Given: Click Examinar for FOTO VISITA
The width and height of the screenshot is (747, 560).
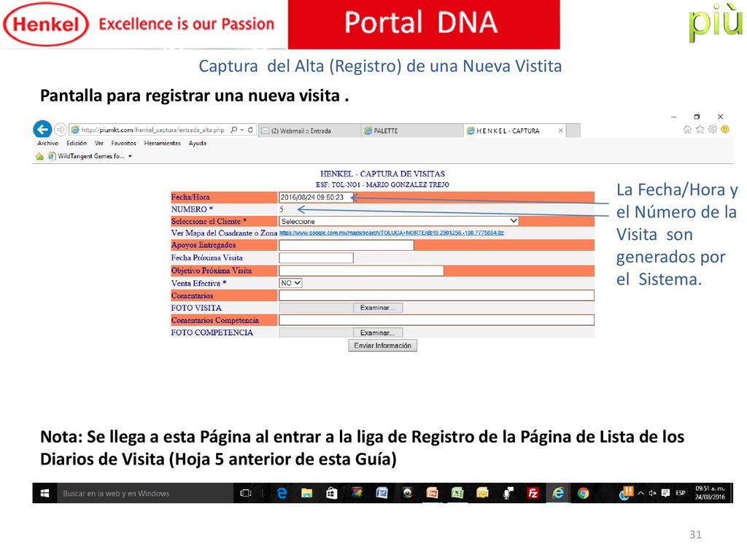Looking at the screenshot, I should point(378,308).
